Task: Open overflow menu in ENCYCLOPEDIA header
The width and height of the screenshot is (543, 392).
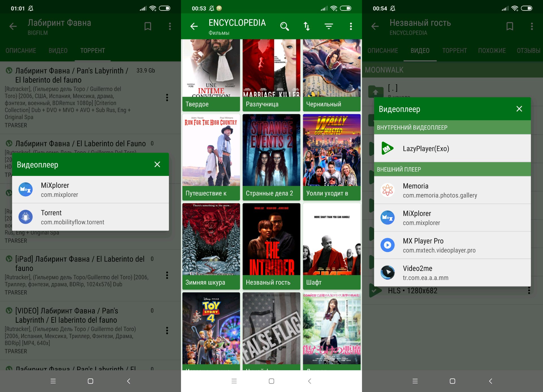Action: [x=351, y=26]
